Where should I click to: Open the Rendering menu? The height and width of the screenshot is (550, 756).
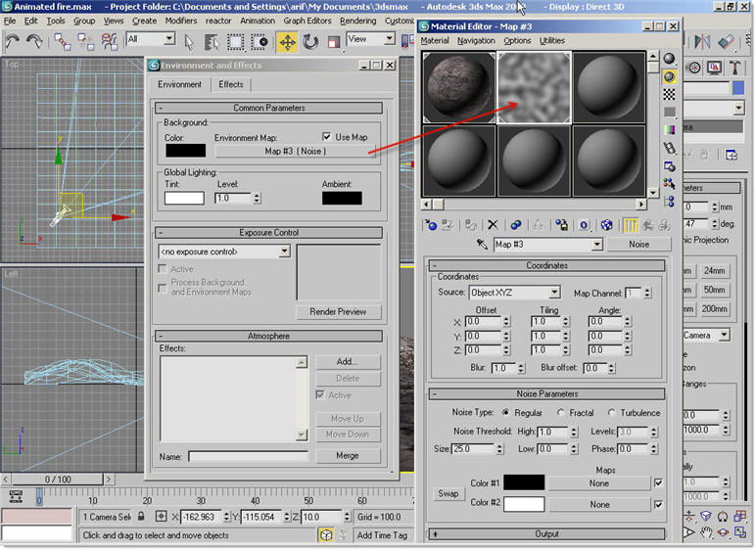(358, 21)
